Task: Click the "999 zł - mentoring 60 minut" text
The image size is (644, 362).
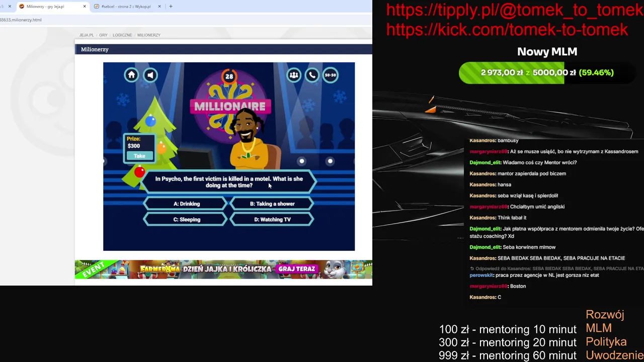Action: click(508, 355)
